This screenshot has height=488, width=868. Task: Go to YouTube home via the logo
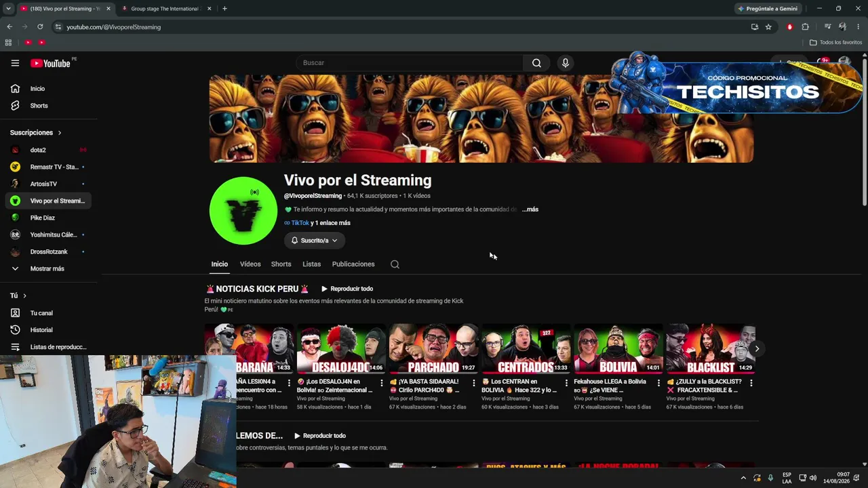[51, 63]
